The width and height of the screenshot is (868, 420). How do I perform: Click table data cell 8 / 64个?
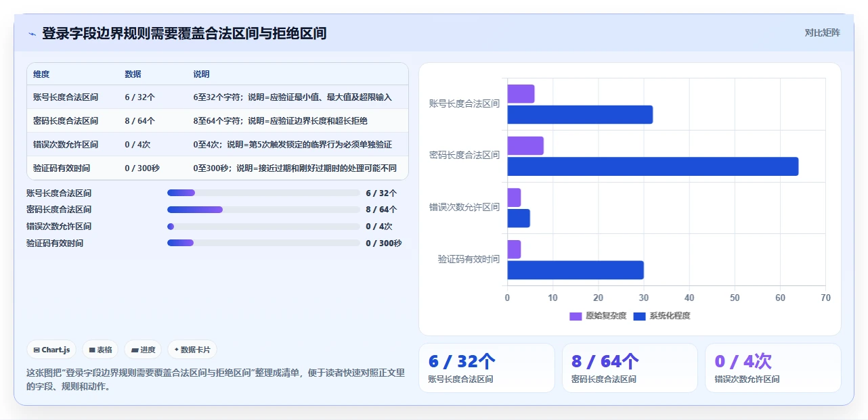click(x=139, y=120)
